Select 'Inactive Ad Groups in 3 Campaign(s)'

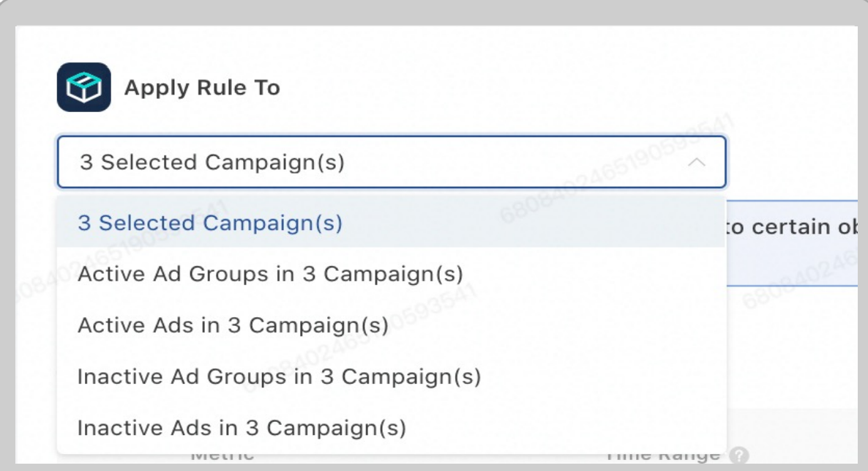tap(279, 377)
